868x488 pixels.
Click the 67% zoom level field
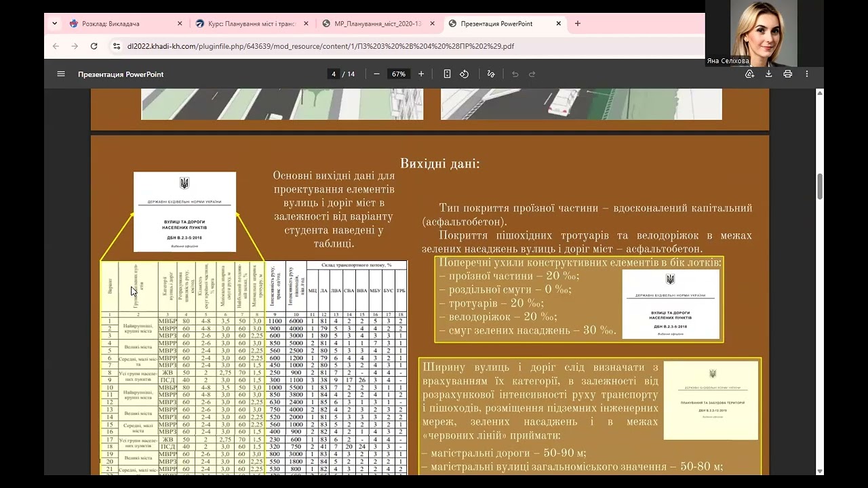[x=399, y=74]
